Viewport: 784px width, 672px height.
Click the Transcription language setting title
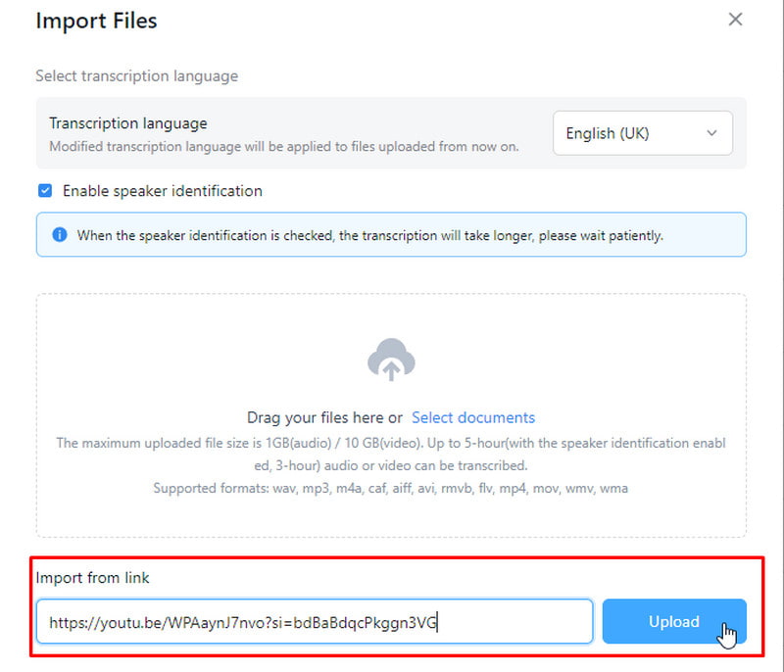pos(128,122)
